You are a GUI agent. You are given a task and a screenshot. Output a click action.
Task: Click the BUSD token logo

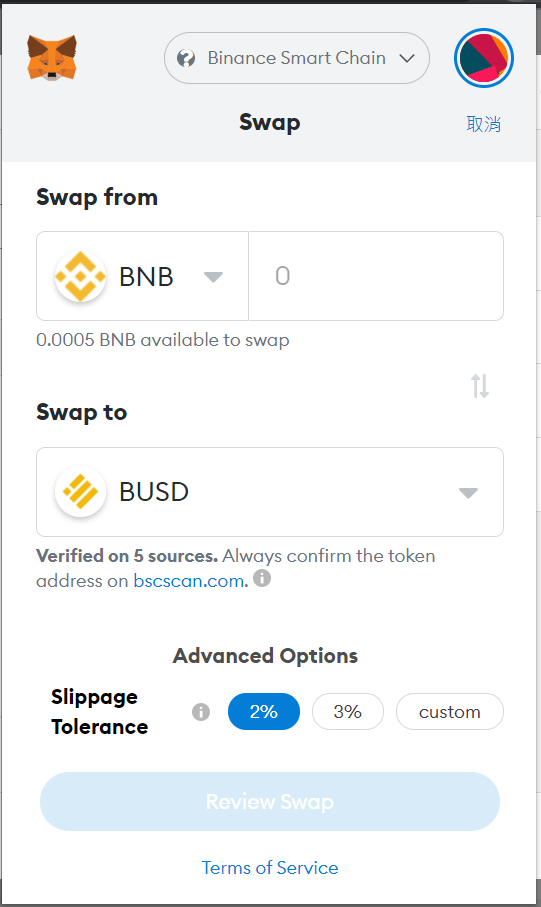coord(80,492)
